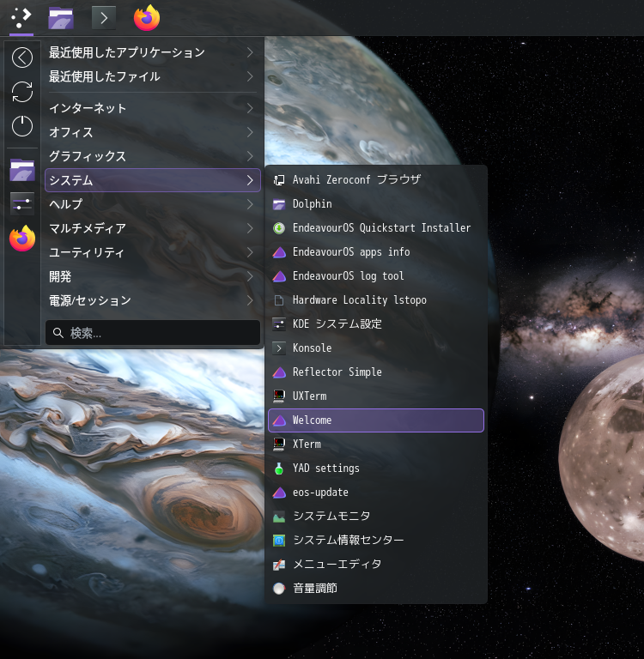Screen dimensions: 644x659
Task: Expand the ヘルプ category arrow
Action: click(x=250, y=204)
